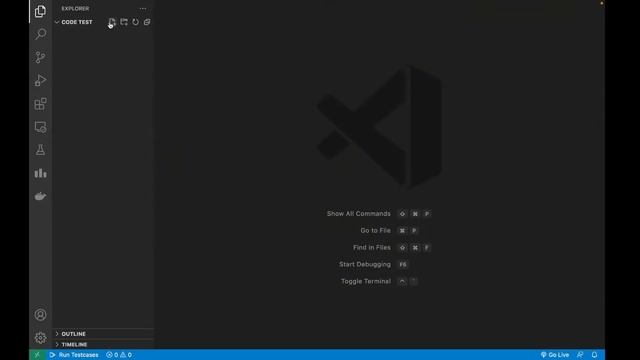Open the Search view

point(40,34)
